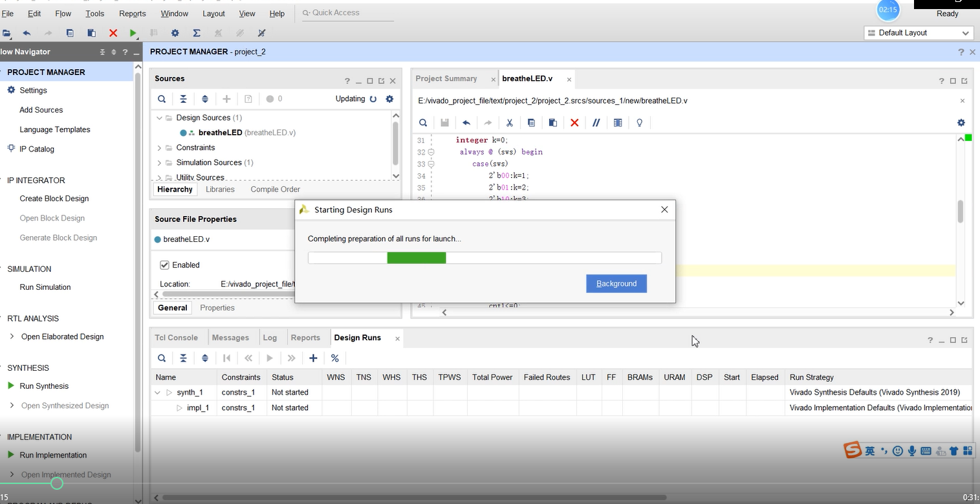This screenshot has width=980, height=504.
Task: Click the run preparation progress bar in the Starting Design Runs dialog
Action: coord(485,257)
